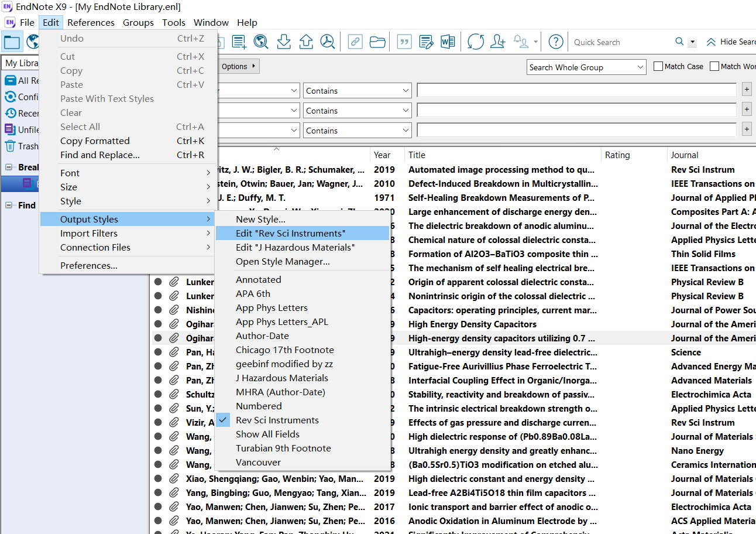
Task: Add search row with first plus button
Action: [747, 90]
